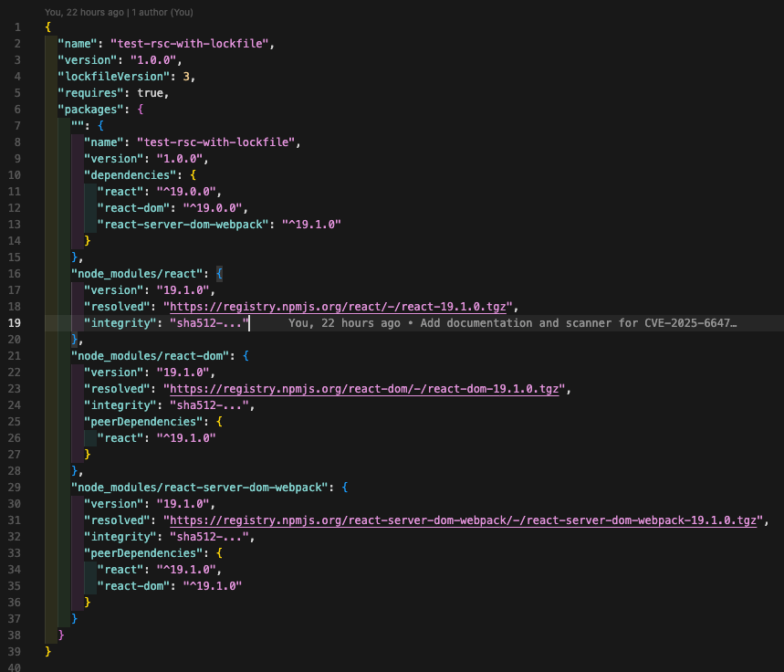Screen dimensions: 784x672
Task: Select line number 19
Action: coord(16,322)
